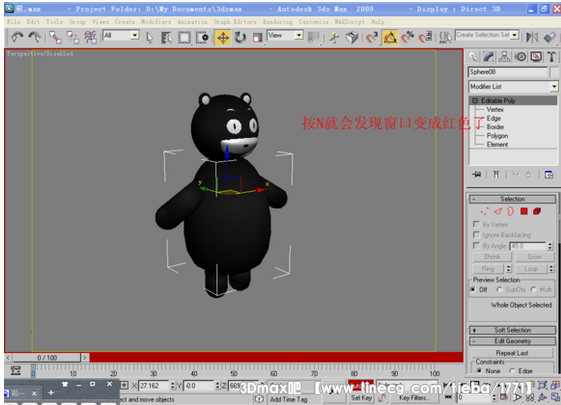Open the Create command panel tab
The width and height of the screenshot is (561, 405).
(x=473, y=57)
